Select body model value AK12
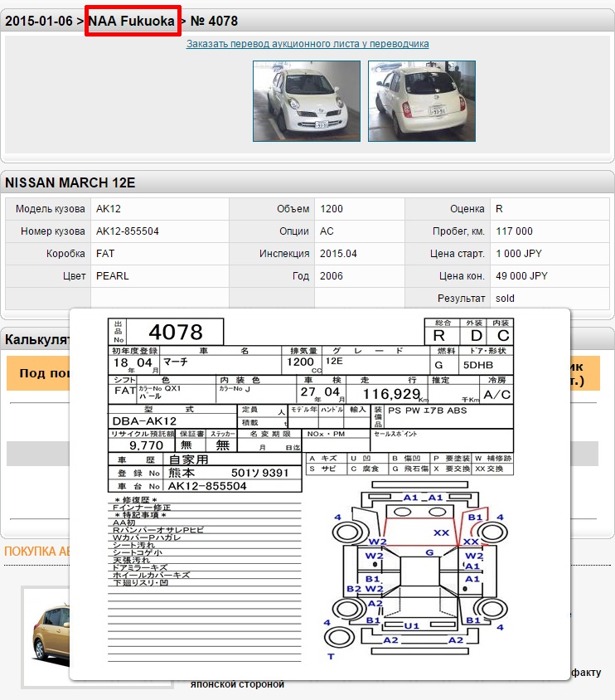The width and height of the screenshot is (615, 700). pyautogui.click(x=109, y=209)
